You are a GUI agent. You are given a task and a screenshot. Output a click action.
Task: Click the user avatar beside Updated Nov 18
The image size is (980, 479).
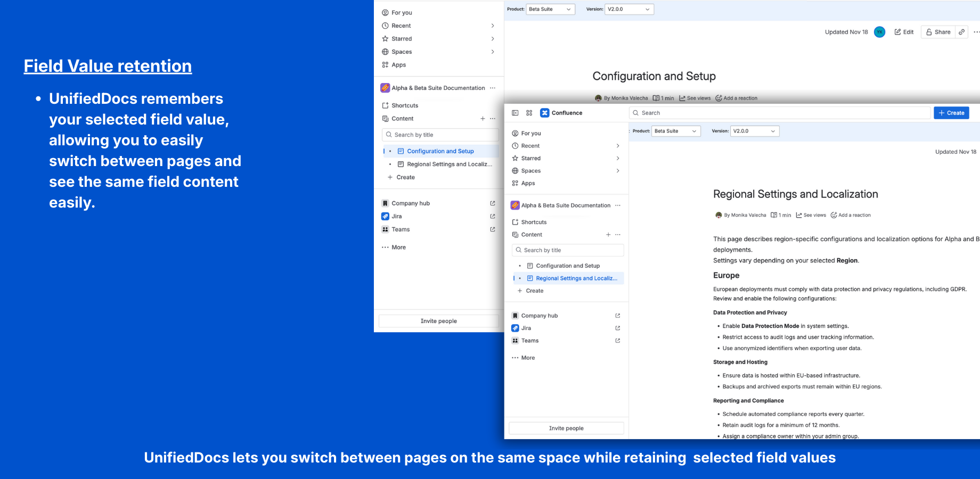pyautogui.click(x=880, y=32)
